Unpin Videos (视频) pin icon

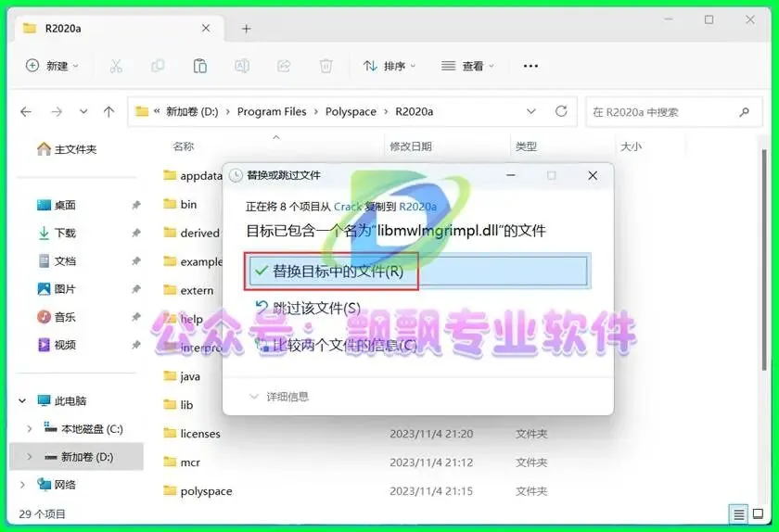click(x=135, y=345)
